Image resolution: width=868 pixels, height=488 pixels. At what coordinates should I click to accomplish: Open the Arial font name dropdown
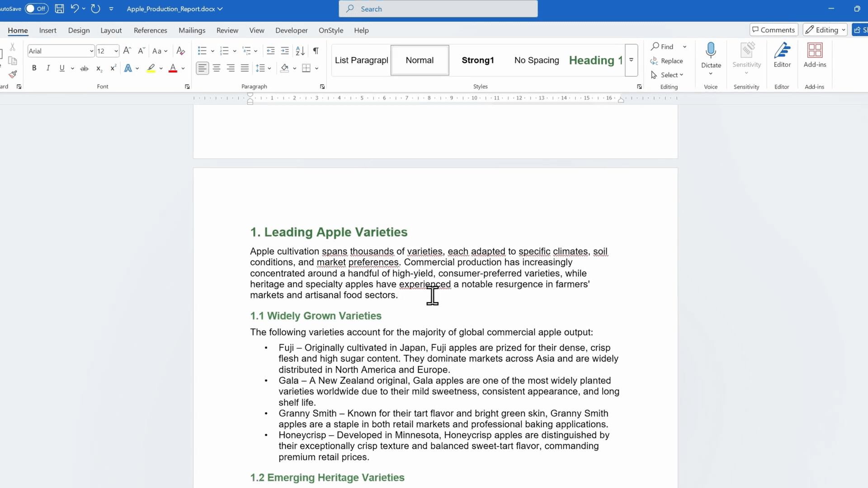click(91, 51)
